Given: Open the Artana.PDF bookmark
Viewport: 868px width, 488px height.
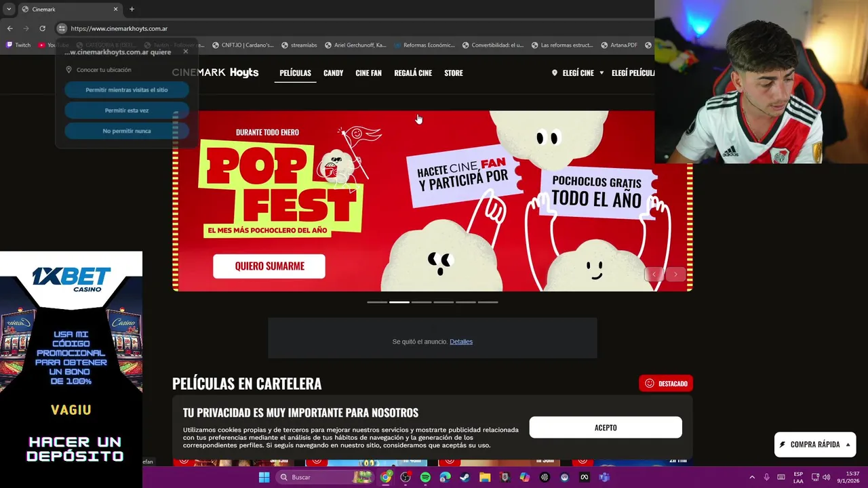Looking at the screenshot, I should (619, 45).
